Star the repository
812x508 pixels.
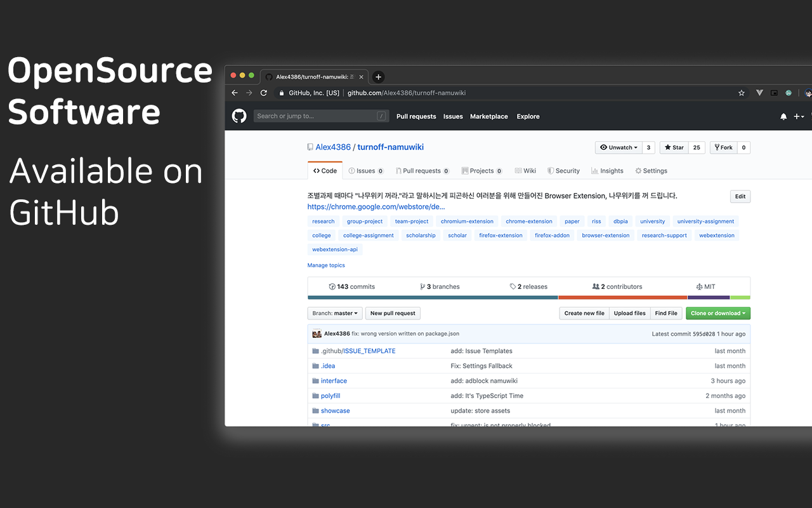coord(674,147)
